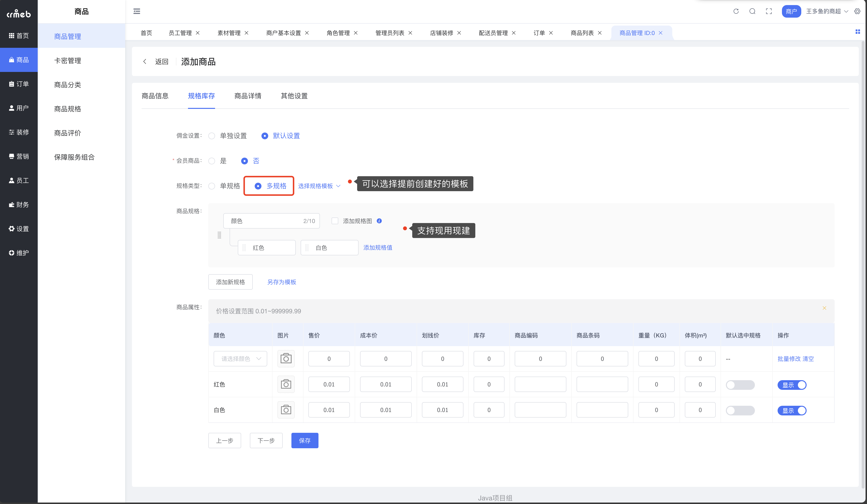
Task: Click the 另存为模板 link
Action: tap(282, 282)
